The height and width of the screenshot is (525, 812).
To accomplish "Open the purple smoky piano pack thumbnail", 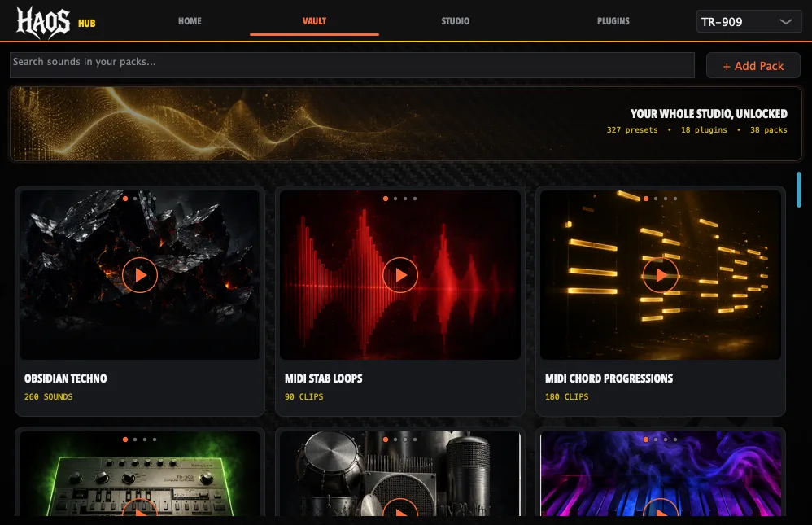I will (661, 474).
